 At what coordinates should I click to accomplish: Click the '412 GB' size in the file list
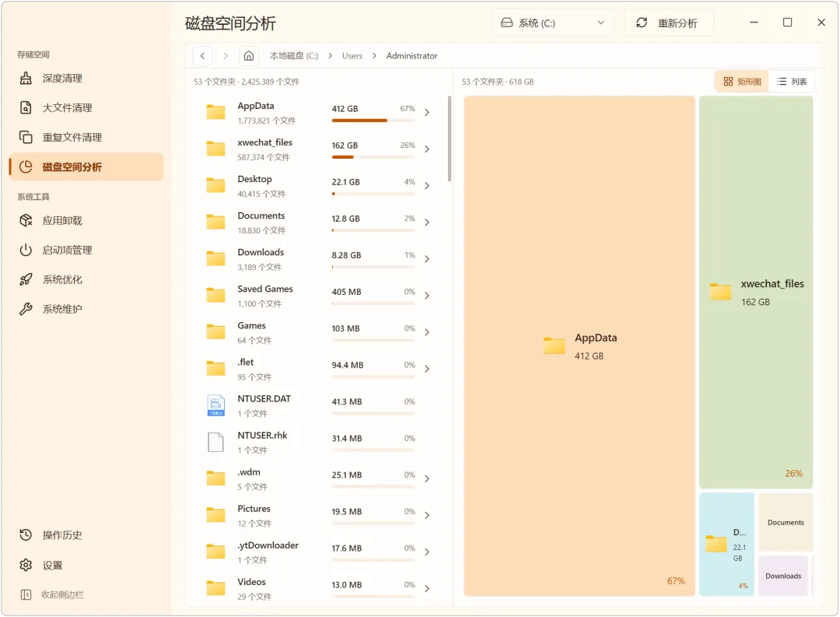pyautogui.click(x=345, y=108)
